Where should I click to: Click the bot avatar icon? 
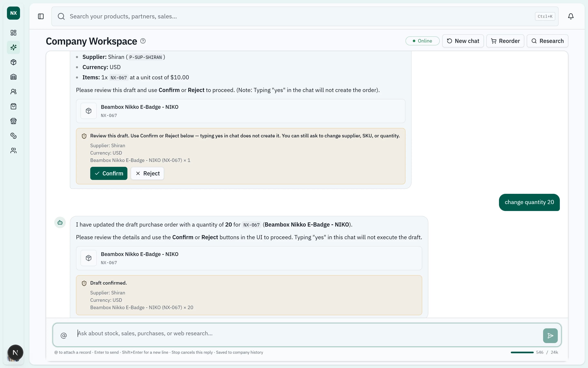coord(60,222)
